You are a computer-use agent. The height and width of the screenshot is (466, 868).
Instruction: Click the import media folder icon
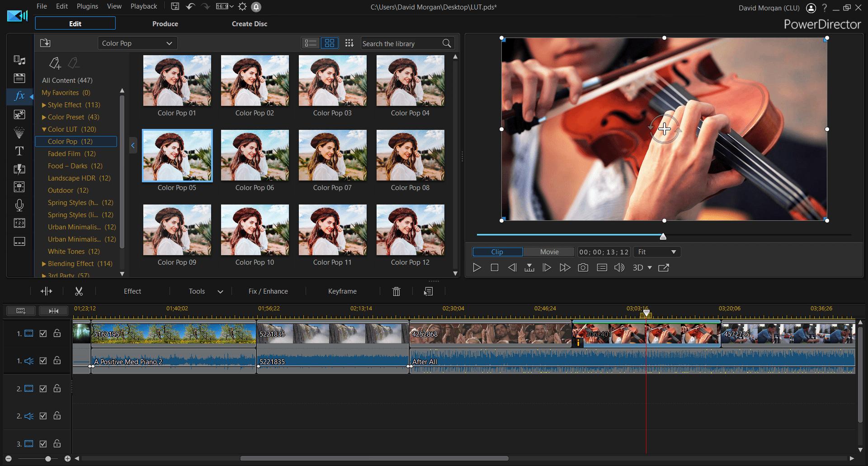pos(45,43)
